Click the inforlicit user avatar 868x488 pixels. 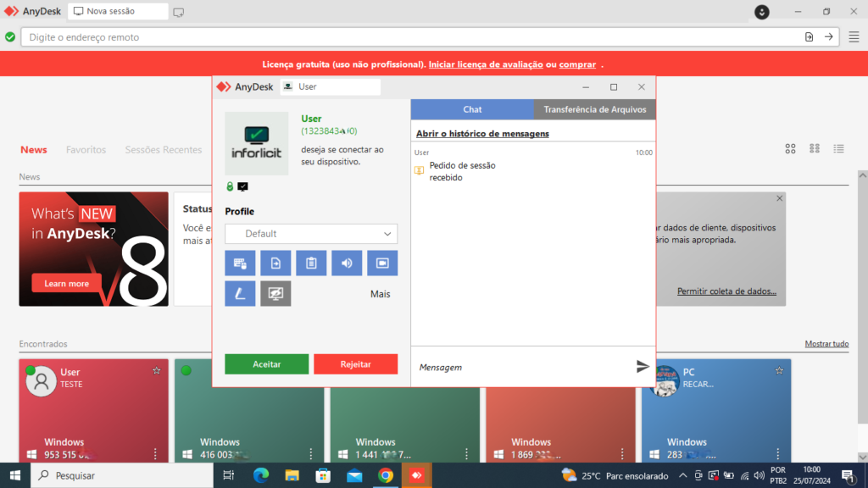pyautogui.click(x=256, y=144)
